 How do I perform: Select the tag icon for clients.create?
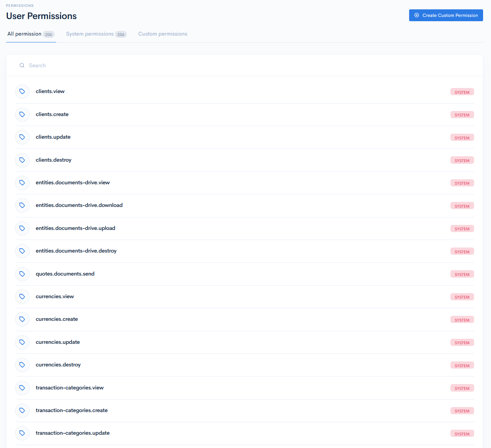point(22,114)
